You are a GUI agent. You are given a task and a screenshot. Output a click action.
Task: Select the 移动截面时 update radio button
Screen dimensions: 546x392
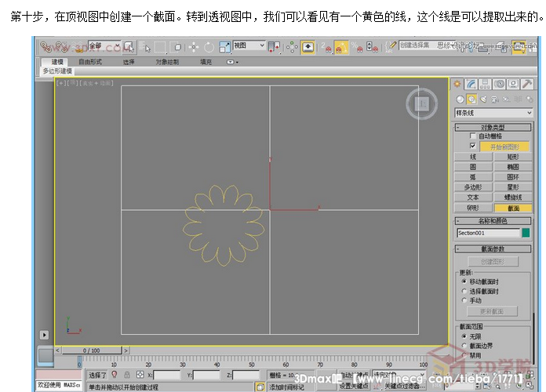point(464,281)
